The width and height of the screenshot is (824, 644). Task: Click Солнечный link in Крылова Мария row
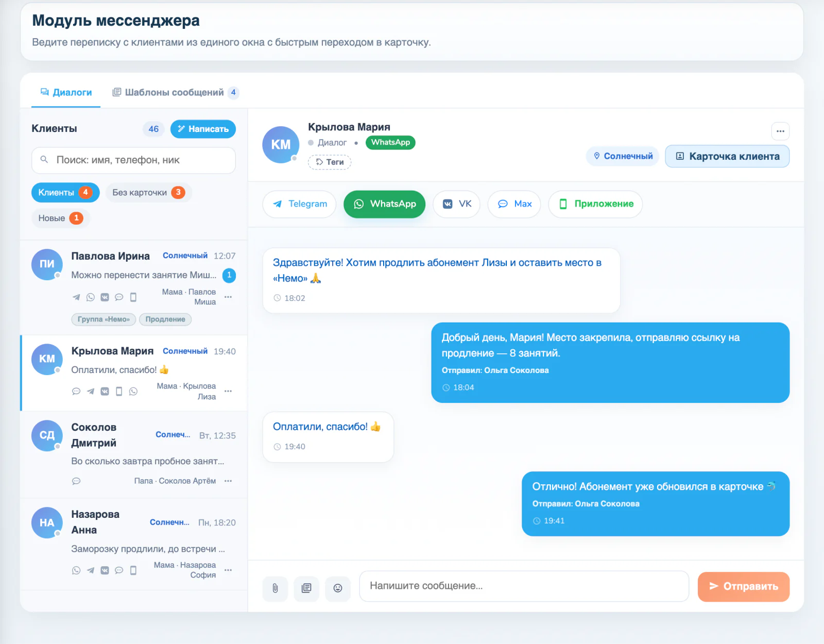[x=185, y=351]
